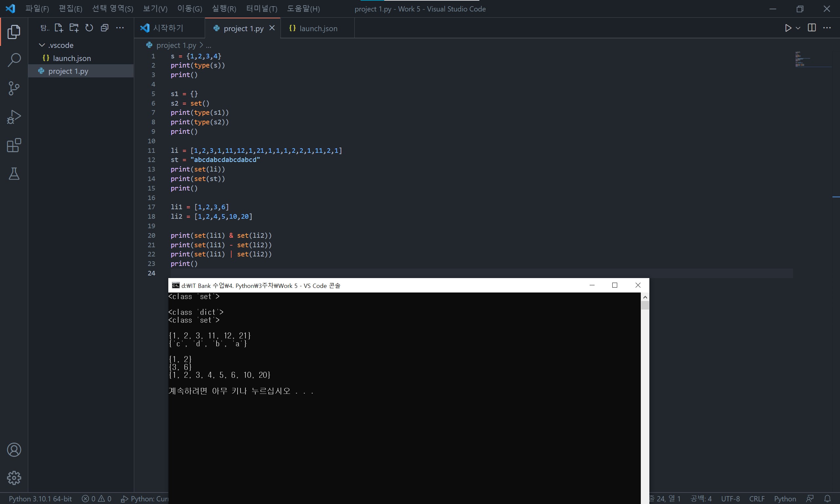The width and height of the screenshot is (840, 504).
Task: Open the Search view in activity bar
Action: click(14, 60)
